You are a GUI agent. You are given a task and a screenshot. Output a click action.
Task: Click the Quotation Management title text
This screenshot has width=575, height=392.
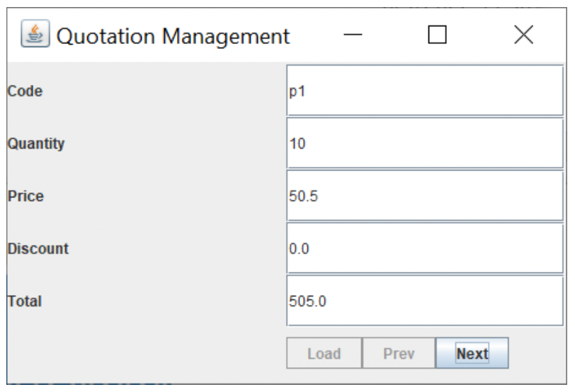click(x=173, y=36)
